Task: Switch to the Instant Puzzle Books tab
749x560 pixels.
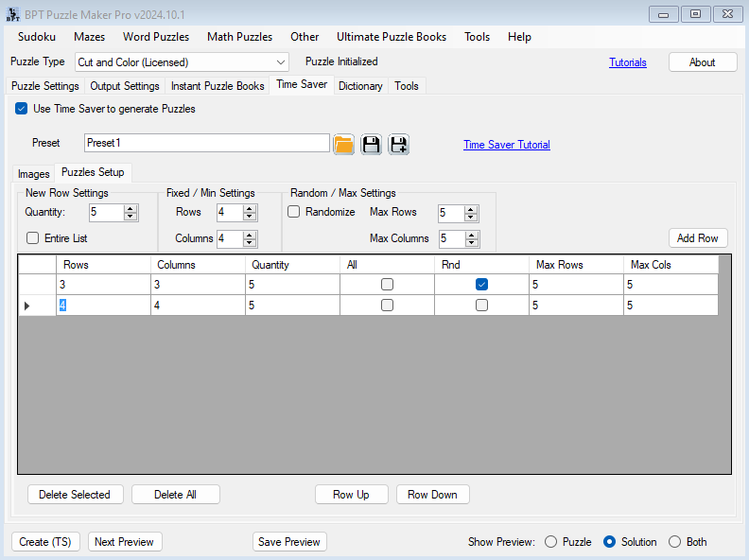Action: click(218, 86)
